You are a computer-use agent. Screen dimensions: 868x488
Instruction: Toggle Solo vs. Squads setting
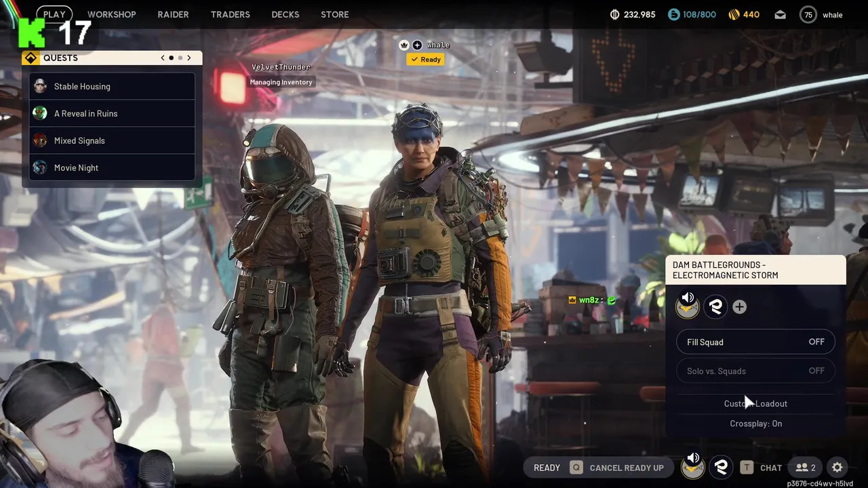[x=755, y=371]
